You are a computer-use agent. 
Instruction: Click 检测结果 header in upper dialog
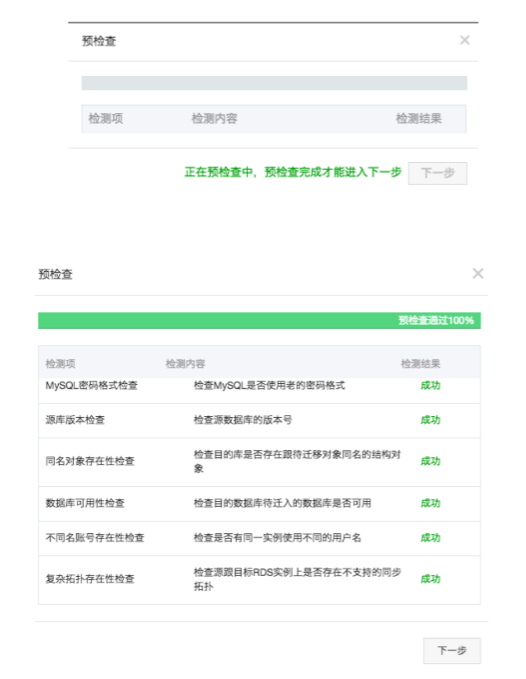tap(419, 118)
